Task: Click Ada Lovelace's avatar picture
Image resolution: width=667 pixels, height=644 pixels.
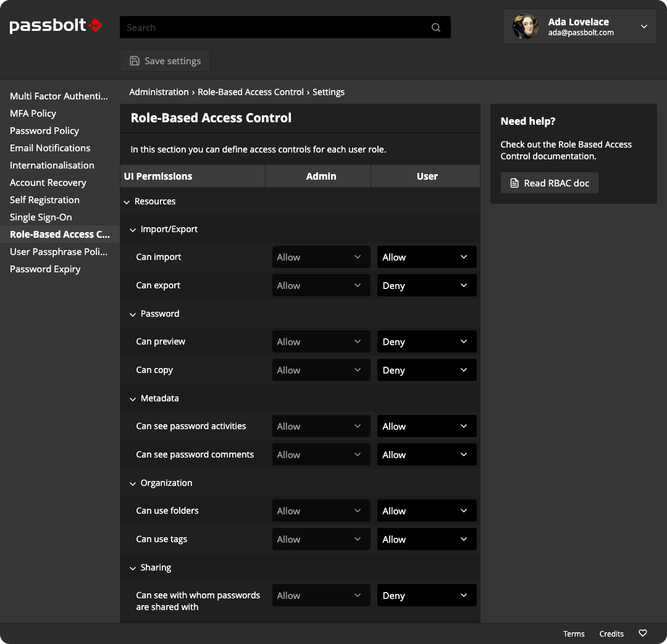Action: (x=526, y=27)
